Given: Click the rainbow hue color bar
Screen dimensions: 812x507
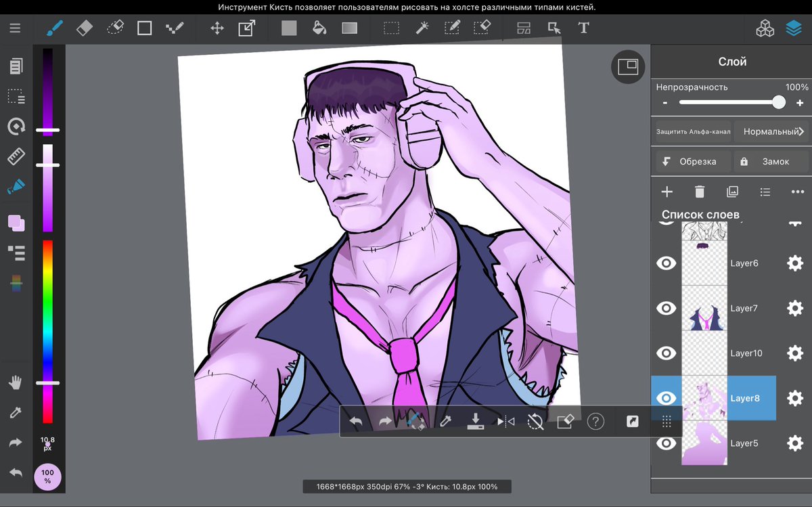Looking at the screenshot, I should (48, 332).
